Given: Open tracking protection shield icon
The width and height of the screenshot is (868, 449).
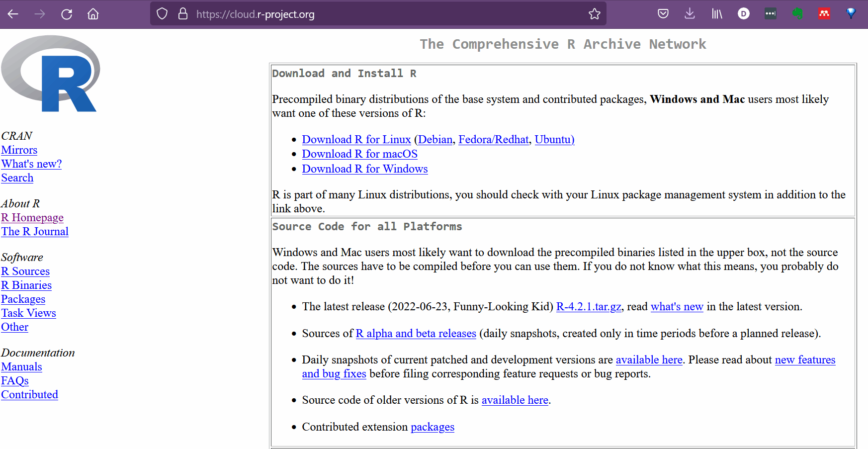Looking at the screenshot, I should pos(162,14).
